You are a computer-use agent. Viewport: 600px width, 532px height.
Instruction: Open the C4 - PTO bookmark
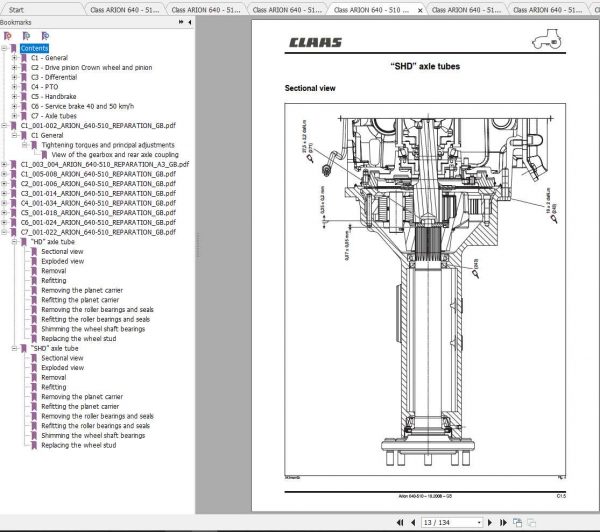click(44, 87)
